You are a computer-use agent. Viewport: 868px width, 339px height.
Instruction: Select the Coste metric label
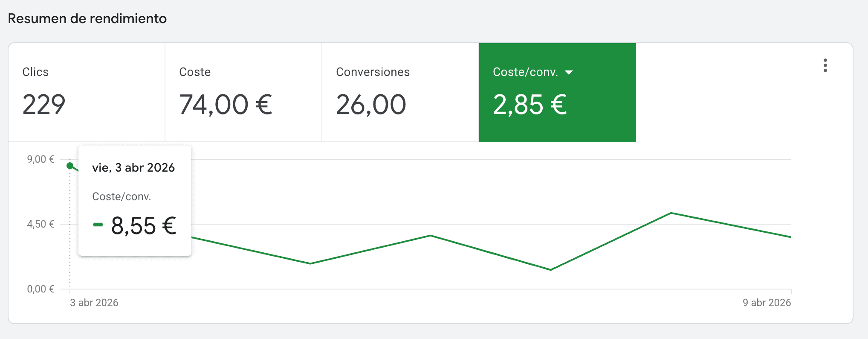[195, 72]
